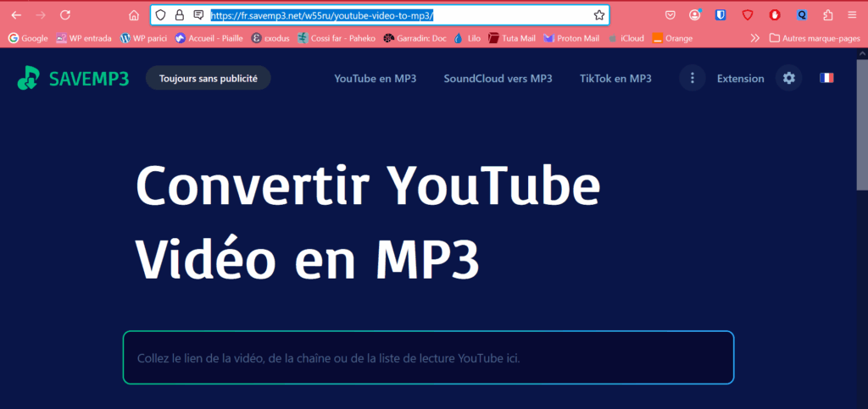Open TikTok en MP3 converter

(x=615, y=78)
